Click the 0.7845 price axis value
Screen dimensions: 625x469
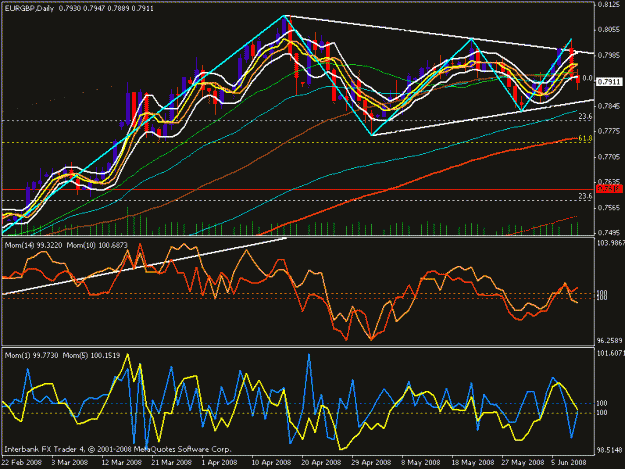[610, 106]
